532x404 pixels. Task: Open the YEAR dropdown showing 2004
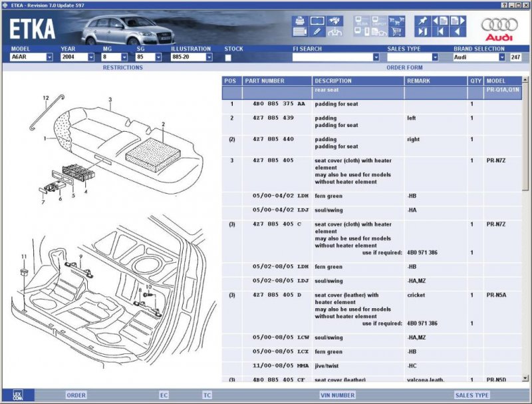point(90,57)
